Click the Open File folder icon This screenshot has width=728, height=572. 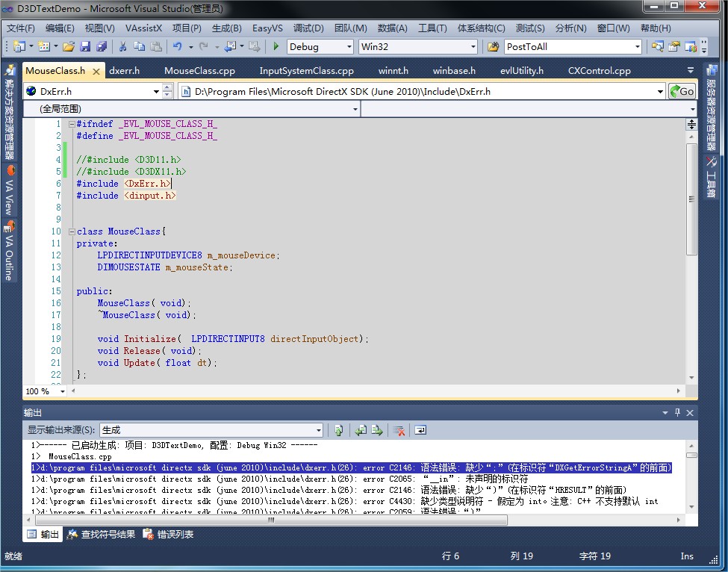click(x=69, y=46)
